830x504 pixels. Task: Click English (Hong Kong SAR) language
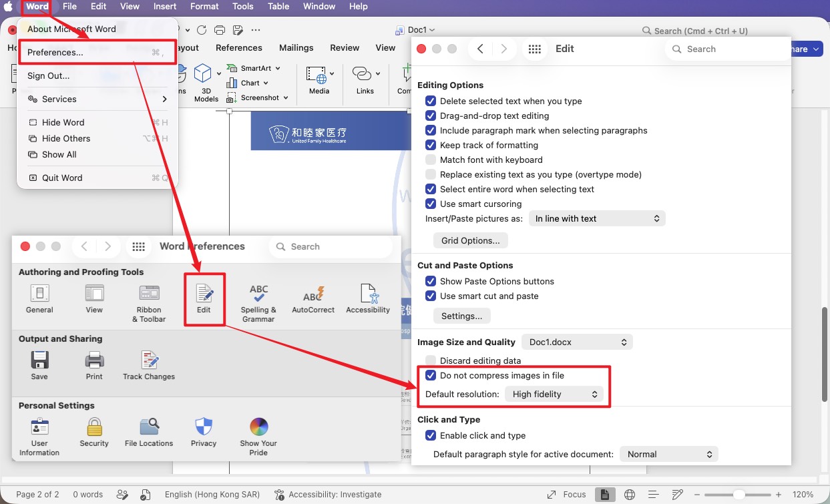[x=212, y=495]
